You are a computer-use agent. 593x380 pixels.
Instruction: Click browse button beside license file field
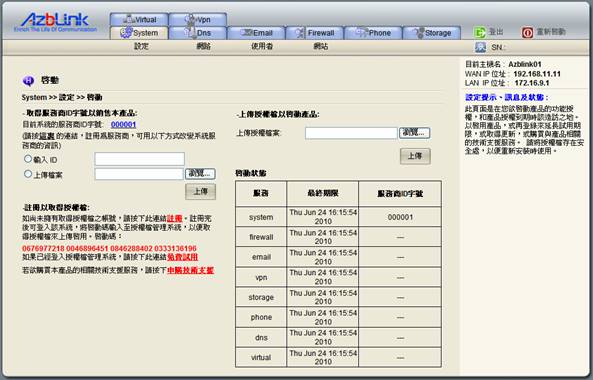414,133
